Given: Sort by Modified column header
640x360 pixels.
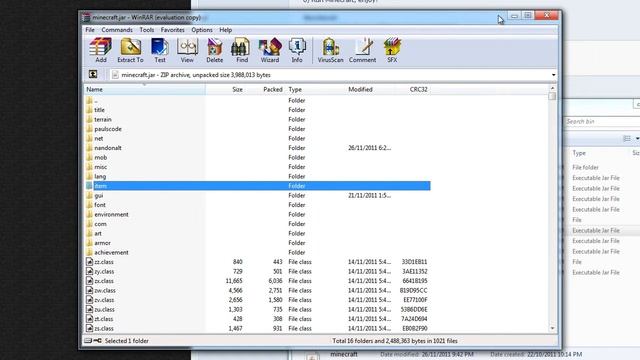Looking at the screenshot, I should [x=369, y=89].
